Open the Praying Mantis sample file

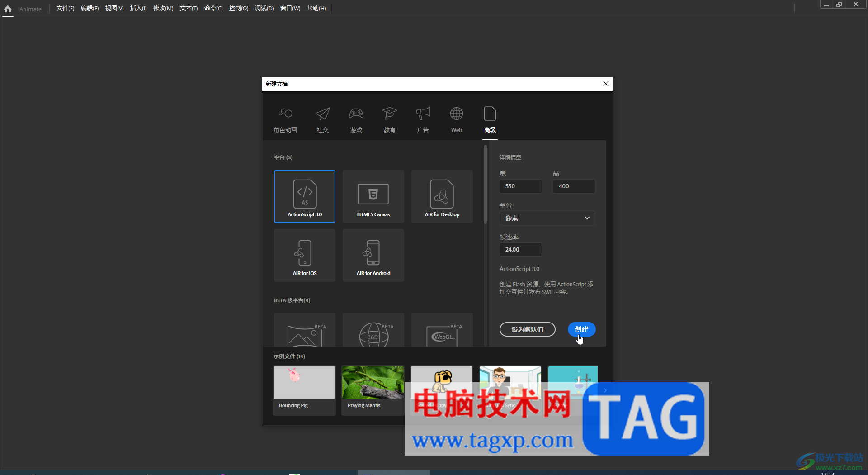[x=373, y=390]
